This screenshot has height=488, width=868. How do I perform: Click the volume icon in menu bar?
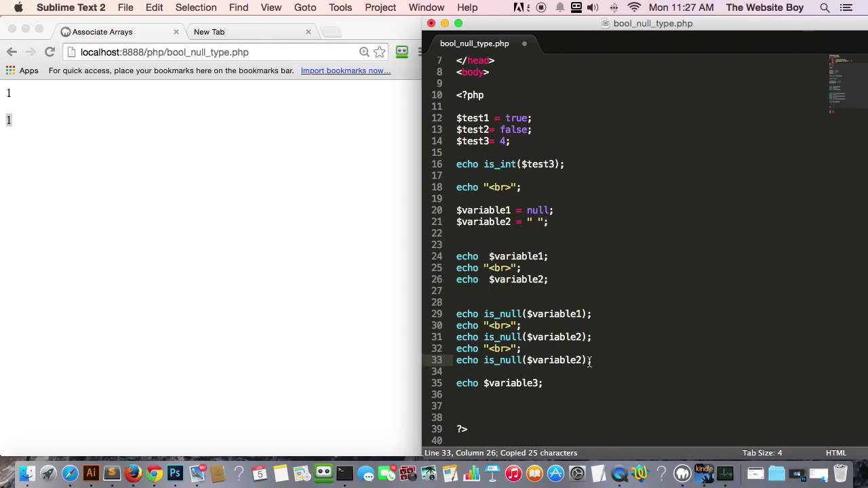593,7
